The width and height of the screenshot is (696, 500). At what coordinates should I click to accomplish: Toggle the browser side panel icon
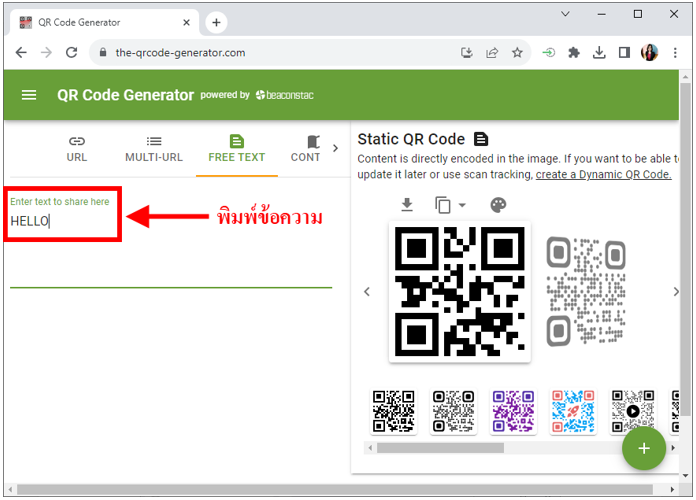[625, 53]
